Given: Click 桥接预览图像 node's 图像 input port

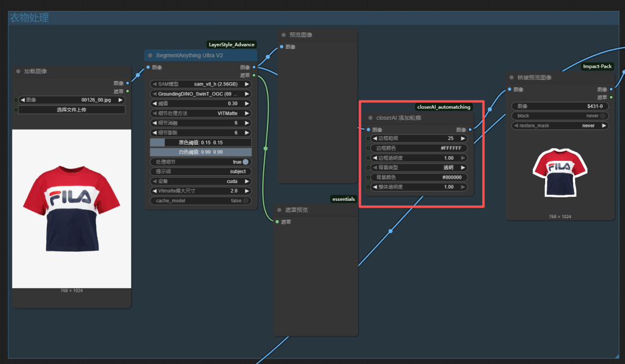Looking at the screenshot, I should click(x=509, y=89).
